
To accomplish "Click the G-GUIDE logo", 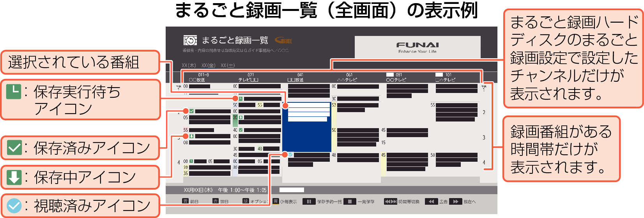I will [x=283, y=40].
